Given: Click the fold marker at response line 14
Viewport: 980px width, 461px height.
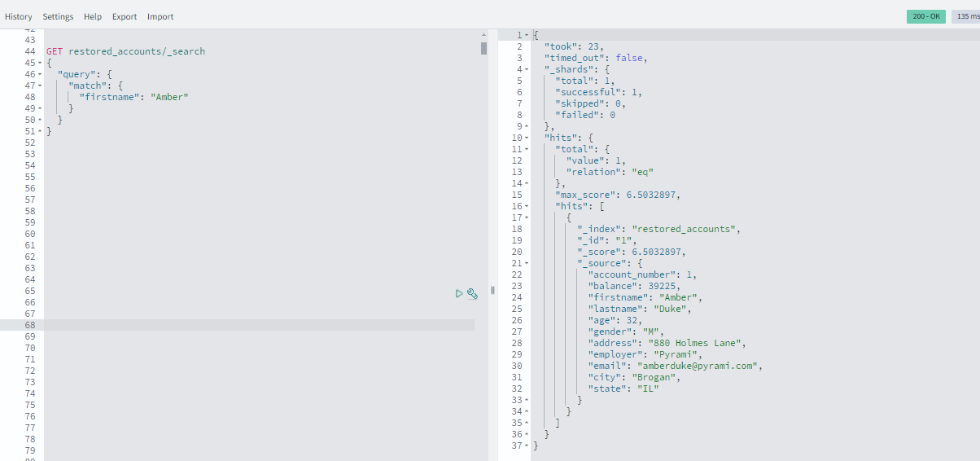Looking at the screenshot, I should pyautogui.click(x=526, y=183).
